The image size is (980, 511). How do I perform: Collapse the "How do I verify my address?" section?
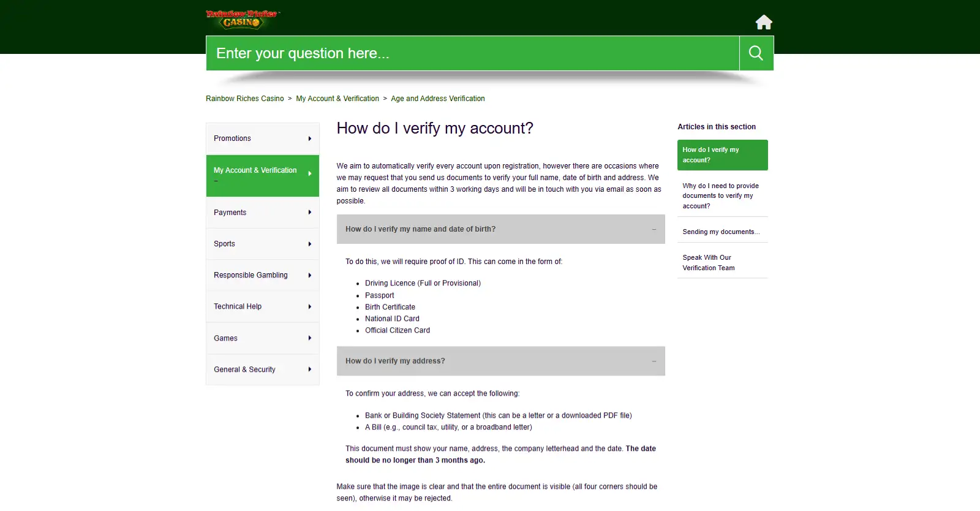[x=500, y=361]
